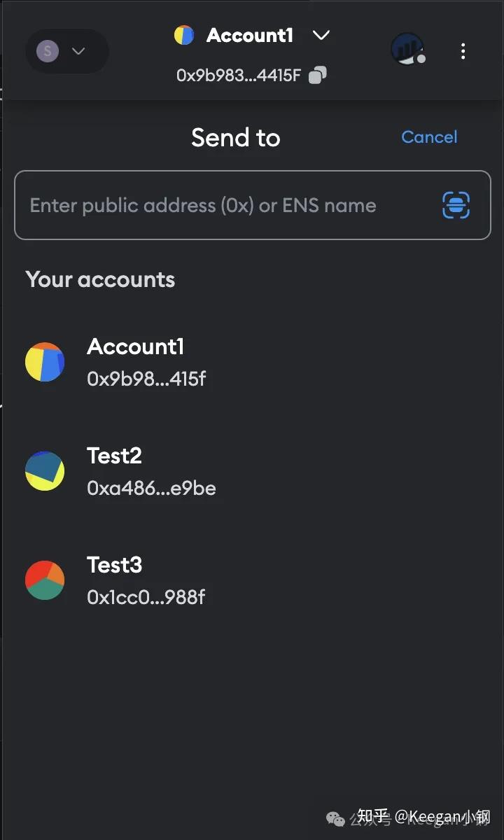This screenshot has width=504, height=840.
Task: Click the address 0x9b98...415f in the list
Action: pos(146,379)
